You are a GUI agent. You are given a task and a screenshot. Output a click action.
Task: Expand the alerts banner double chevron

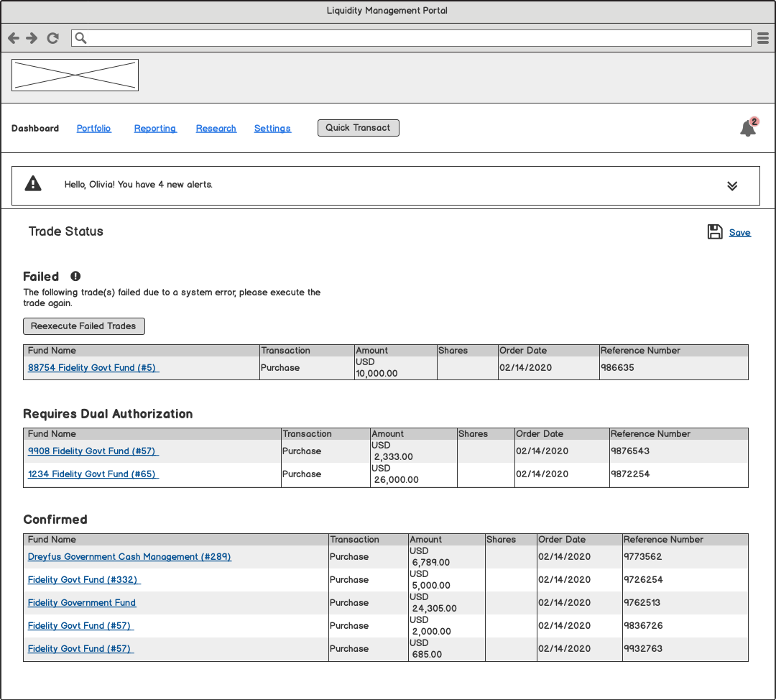[732, 185]
